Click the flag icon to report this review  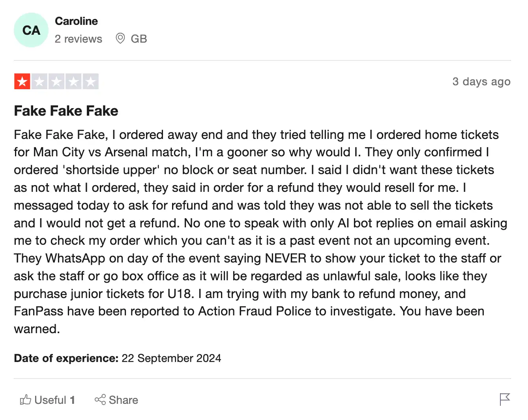pos(504,400)
